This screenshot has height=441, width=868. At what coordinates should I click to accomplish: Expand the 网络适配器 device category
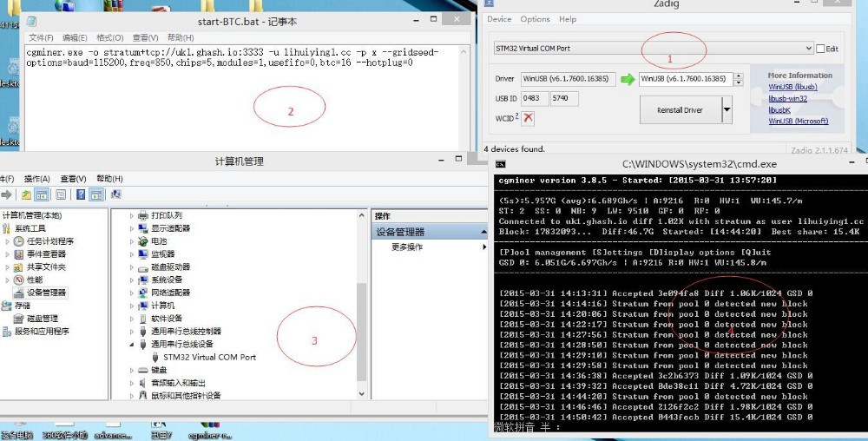pos(132,293)
